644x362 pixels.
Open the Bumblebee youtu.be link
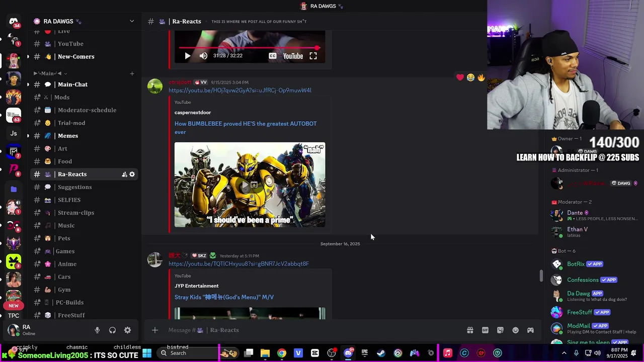(240, 90)
